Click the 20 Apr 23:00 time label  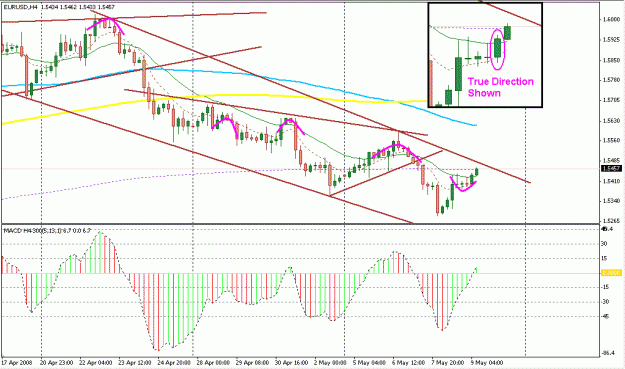point(57,363)
